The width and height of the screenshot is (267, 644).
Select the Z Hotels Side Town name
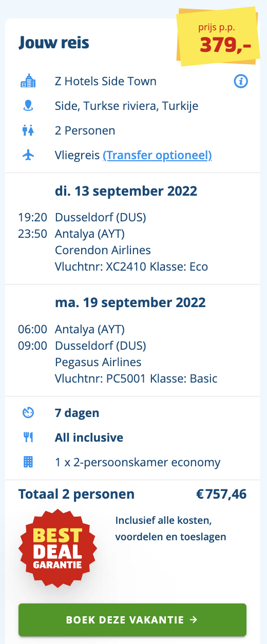[x=106, y=81]
